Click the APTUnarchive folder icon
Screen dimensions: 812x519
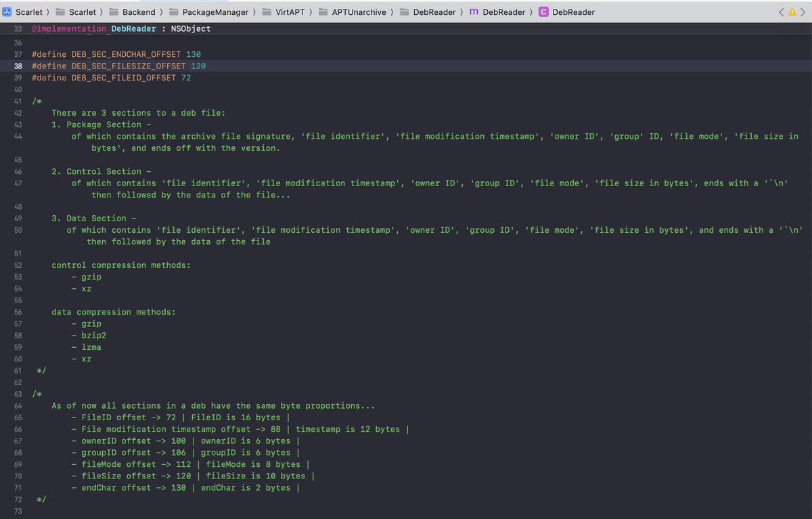[322, 12]
